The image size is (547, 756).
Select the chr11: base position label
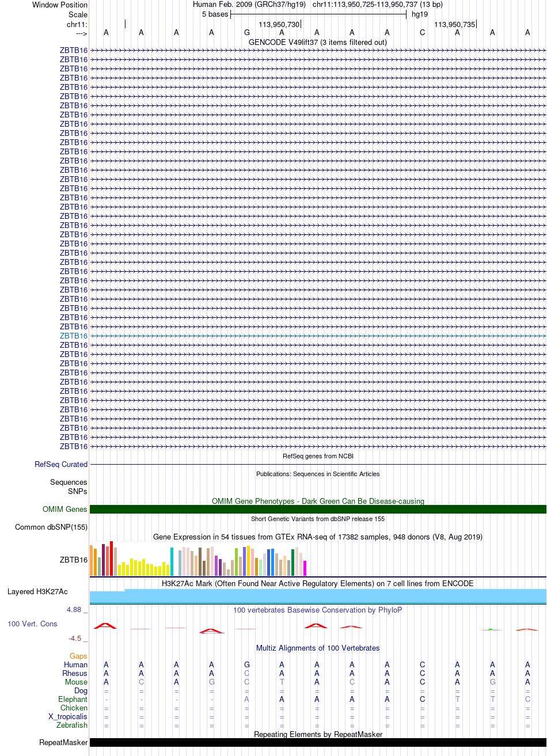tap(77, 24)
